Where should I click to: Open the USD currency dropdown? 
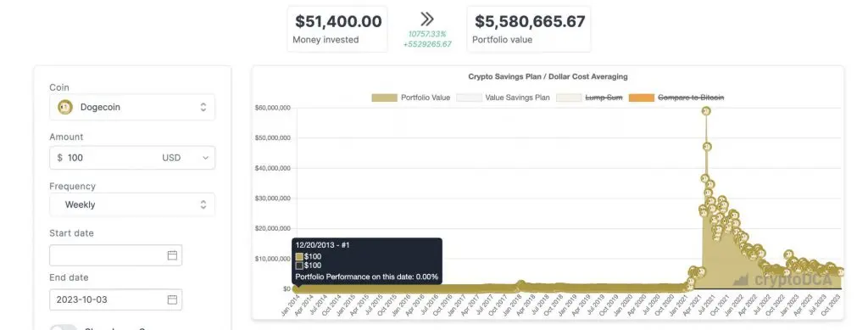(186, 158)
